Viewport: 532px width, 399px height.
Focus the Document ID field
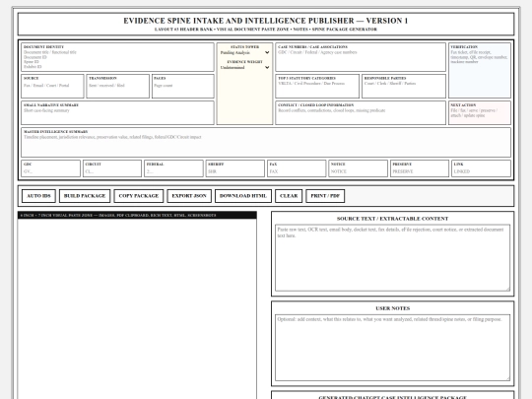click(x=118, y=57)
